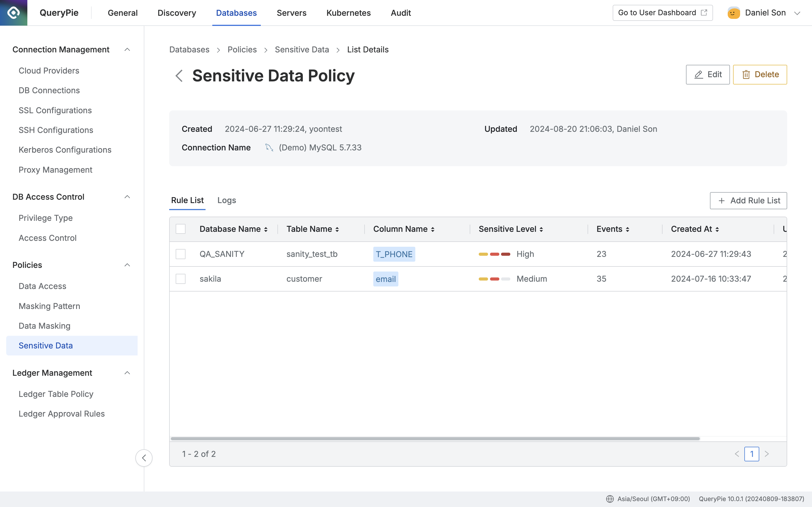The width and height of the screenshot is (812, 507).
Task: Collapse the Policies section in sidebar
Action: pos(127,265)
